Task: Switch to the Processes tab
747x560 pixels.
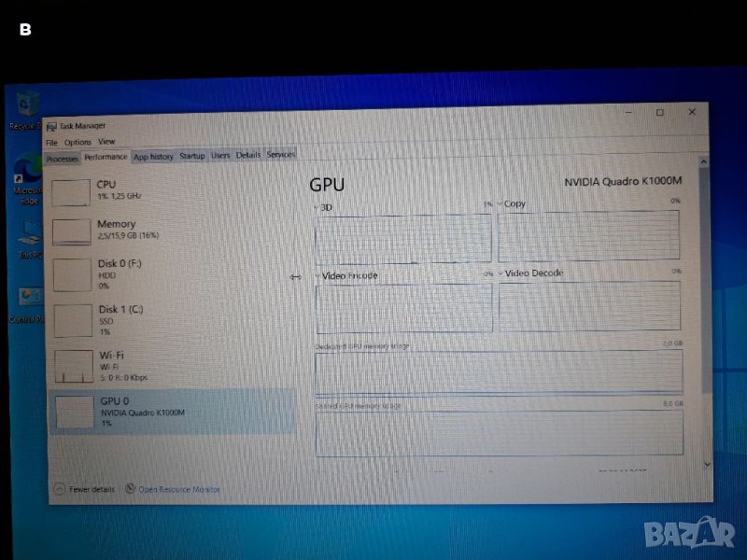Action: pos(63,158)
